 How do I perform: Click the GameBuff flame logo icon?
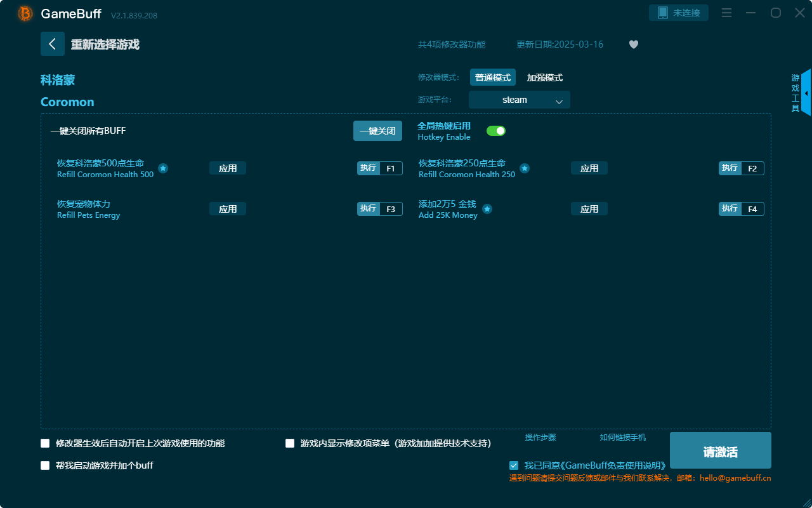coord(25,13)
